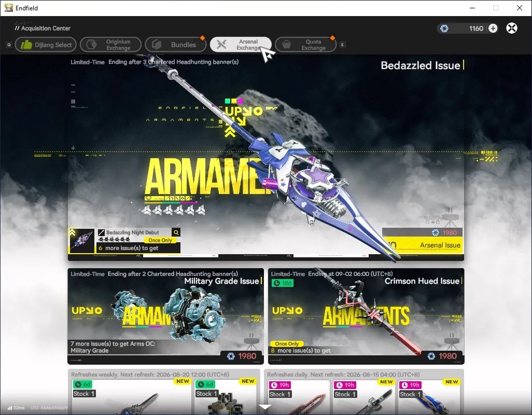Click the 18d timer badge
The height and width of the screenshot is (415, 532).
[283, 283]
